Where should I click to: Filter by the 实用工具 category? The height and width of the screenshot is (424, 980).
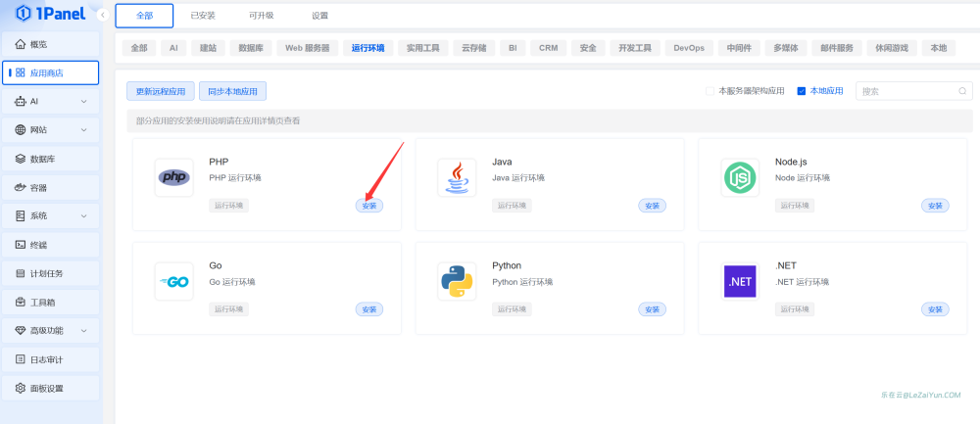(x=423, y=48)
